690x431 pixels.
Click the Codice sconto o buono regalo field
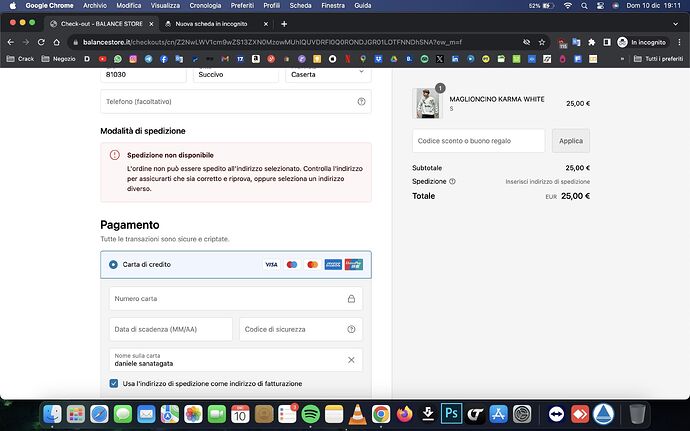click(x=479, y=141)
